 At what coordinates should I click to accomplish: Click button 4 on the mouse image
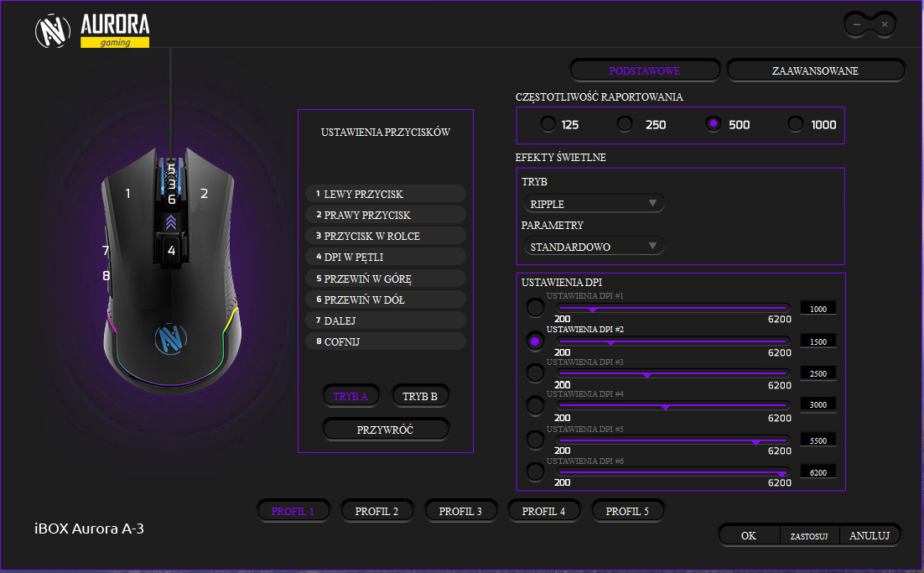coord(171,250)
